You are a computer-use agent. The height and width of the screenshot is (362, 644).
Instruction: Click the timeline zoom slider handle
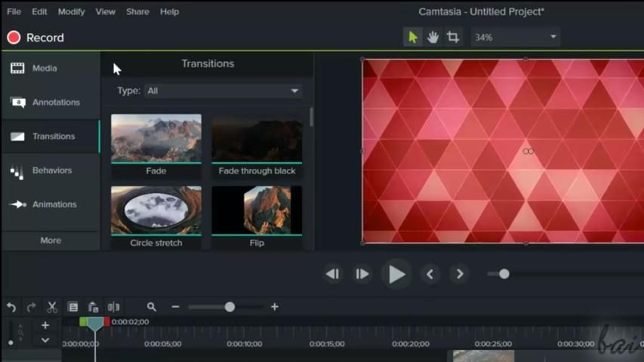[x=230, y=307]
